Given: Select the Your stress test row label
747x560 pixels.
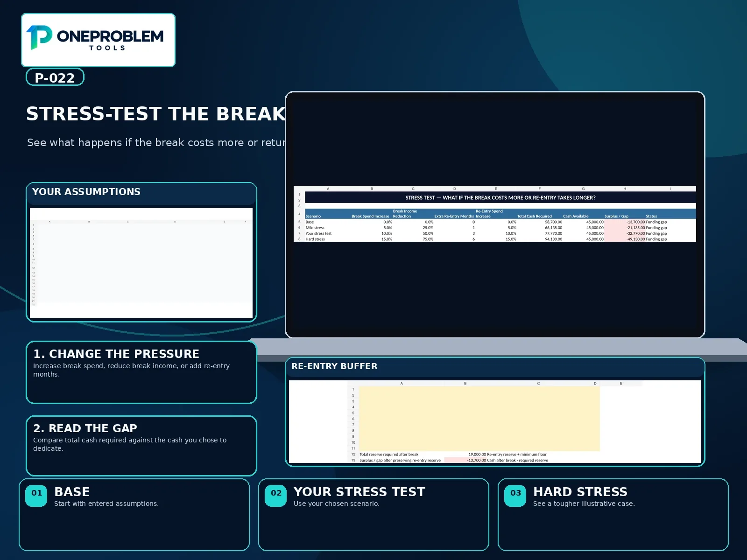Looking at the screenshot, I should pos(318,233).
